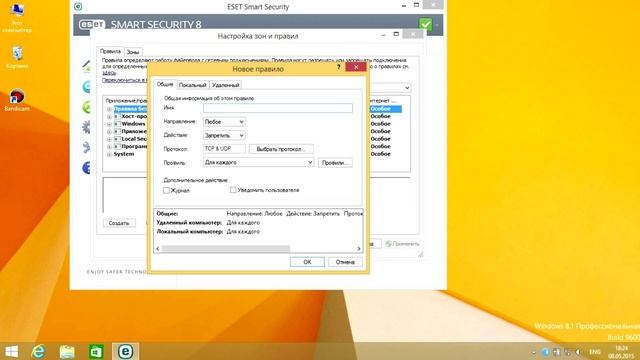The image size is (640, 360).
Task: Open File Explorer from the taskbar
Action: [67, 351]
